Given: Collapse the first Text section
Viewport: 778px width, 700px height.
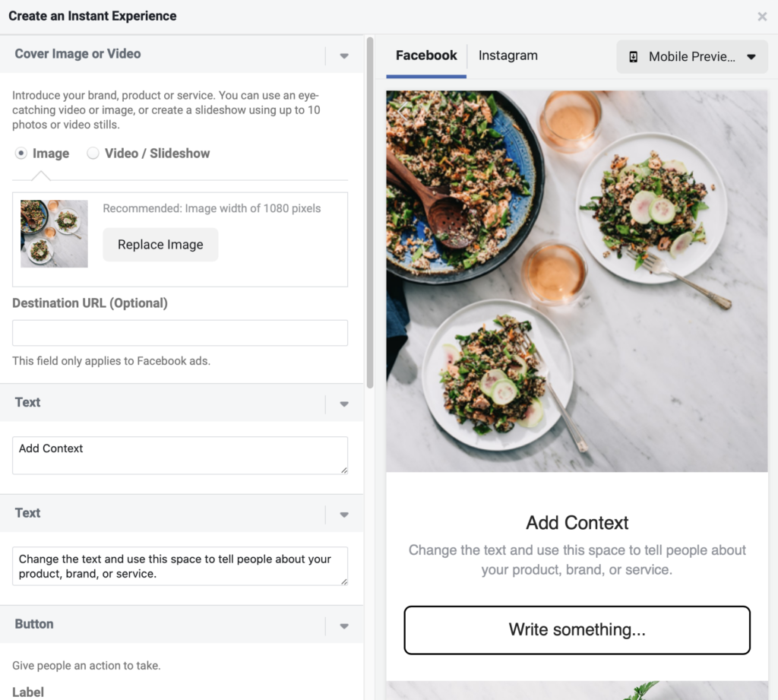Looking at the screenshot, I should pyautogui.click(x=343, y=404).
